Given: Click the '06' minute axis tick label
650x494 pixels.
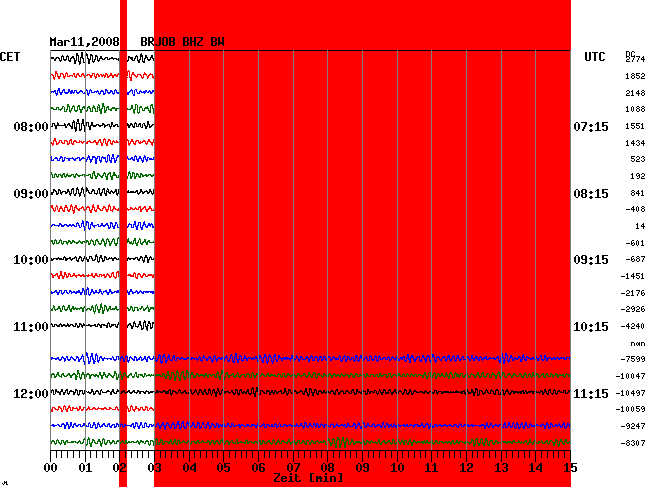Looking at the screenshot, I should coord(258,468).
